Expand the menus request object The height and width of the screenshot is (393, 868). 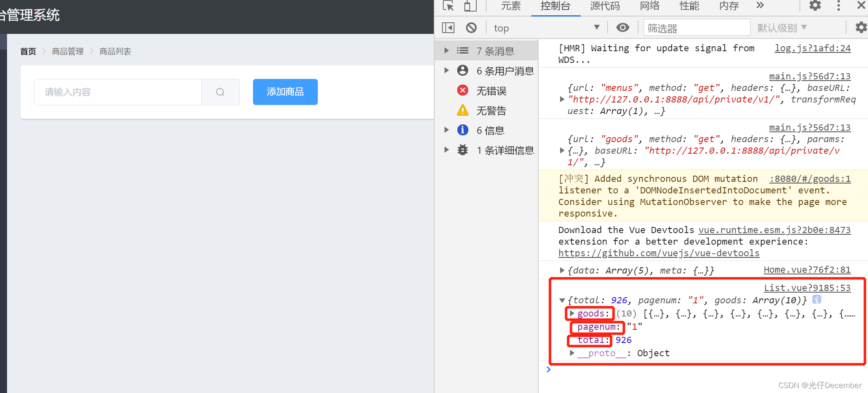562,99
